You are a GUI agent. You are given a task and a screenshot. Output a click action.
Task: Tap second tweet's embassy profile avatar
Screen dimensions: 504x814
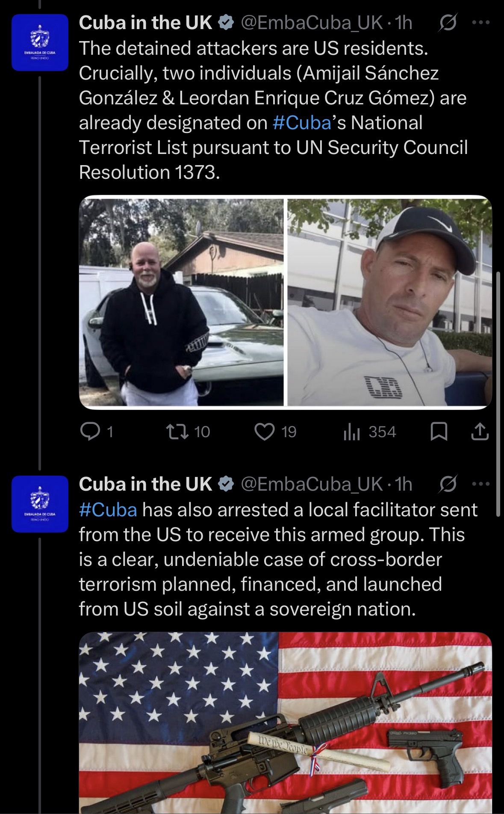click(x=40, y=504)
